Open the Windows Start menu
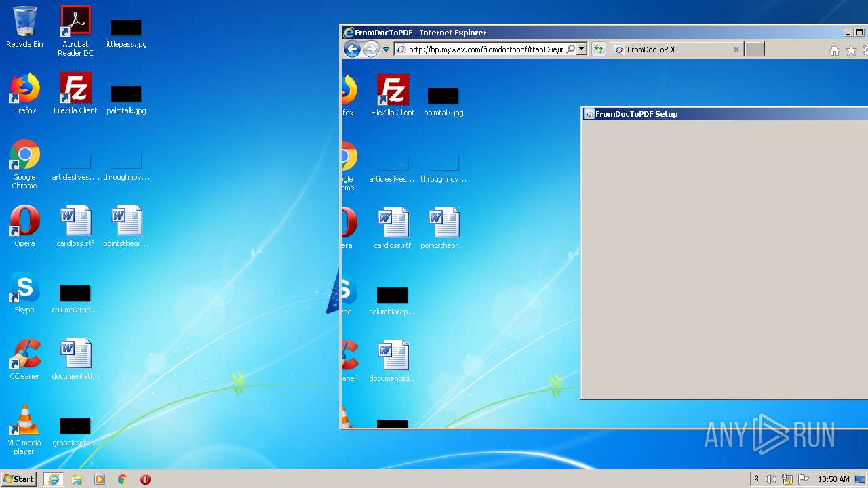 click(19, 479)
